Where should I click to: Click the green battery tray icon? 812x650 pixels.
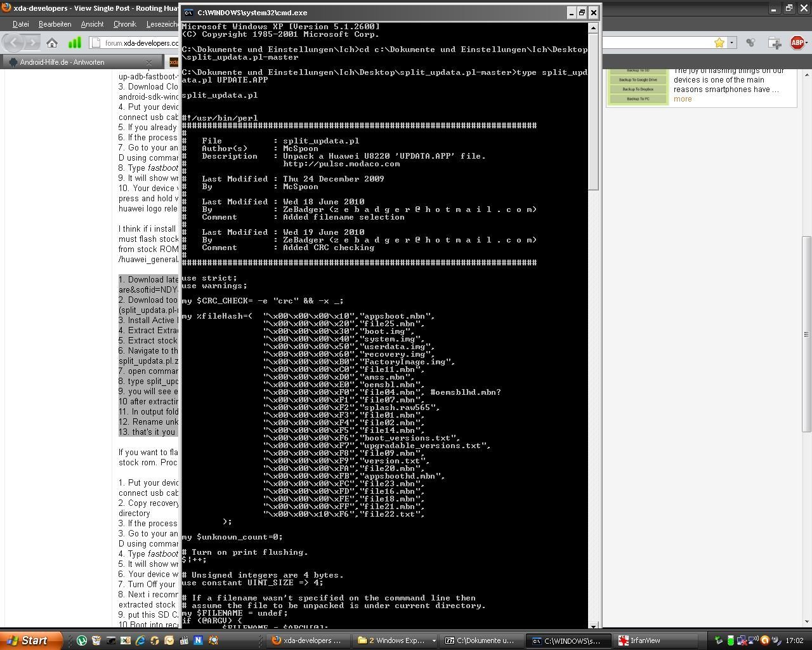(x=731, y=640)
